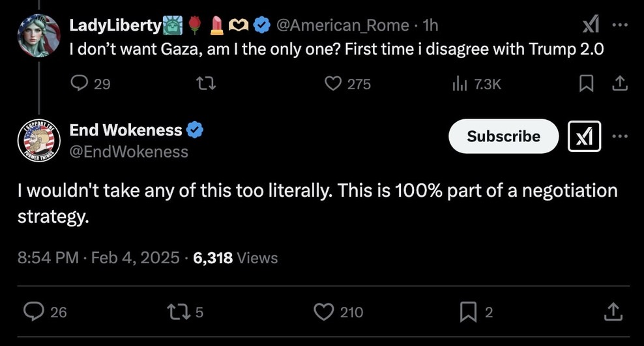This screenshot has height=346, width=644.
Task: Bookmark End Wokeness tweet with 2 bookmarks
Action: pyautogui.click(x=468, y=312)
